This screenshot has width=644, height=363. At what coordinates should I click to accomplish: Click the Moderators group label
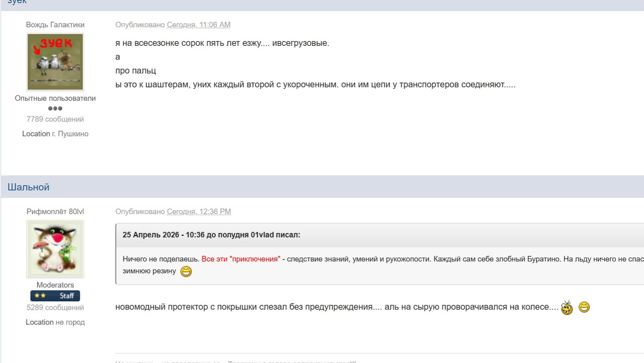[x=55, y=285]
